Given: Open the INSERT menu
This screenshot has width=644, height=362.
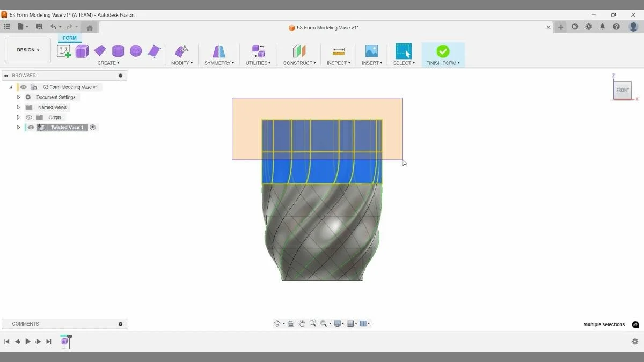Looking at the screenshot, I should pyautogui.click(x=372, y=63).
